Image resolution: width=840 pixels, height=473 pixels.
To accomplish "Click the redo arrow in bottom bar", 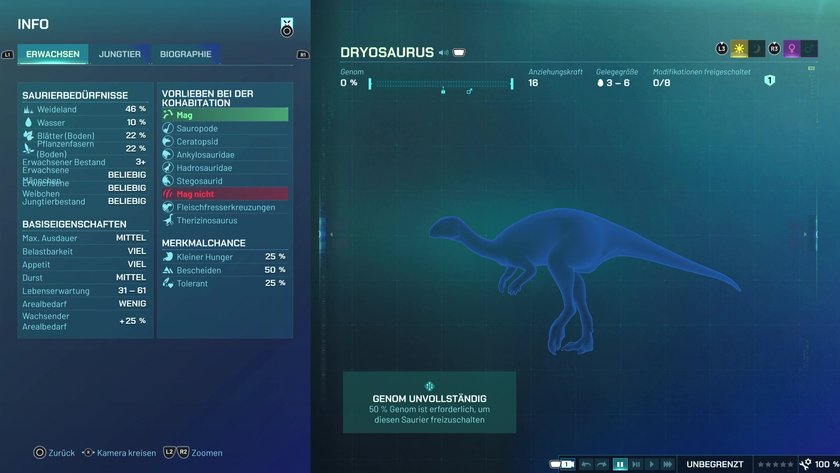I will point(602,464).
